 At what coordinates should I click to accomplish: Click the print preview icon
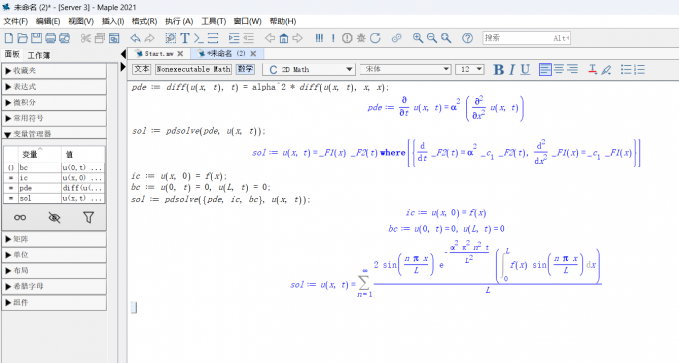click(65, 38)
